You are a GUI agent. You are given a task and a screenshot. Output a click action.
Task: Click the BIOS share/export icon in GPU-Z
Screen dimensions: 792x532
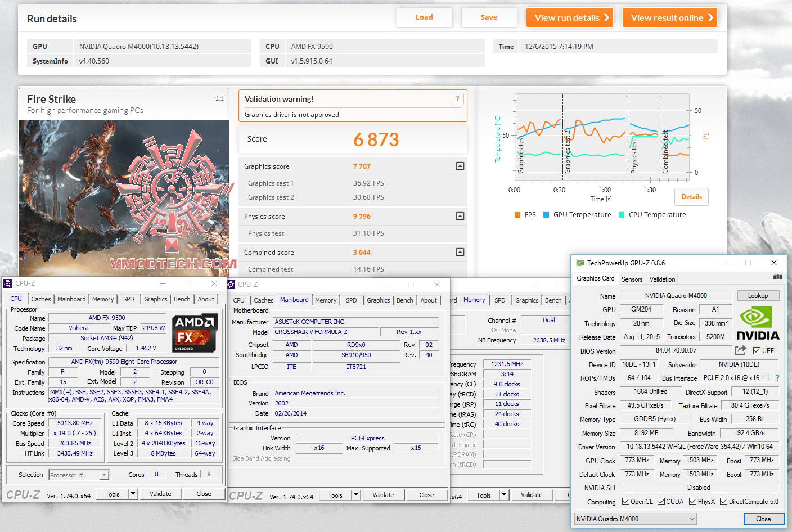point(740,350)
